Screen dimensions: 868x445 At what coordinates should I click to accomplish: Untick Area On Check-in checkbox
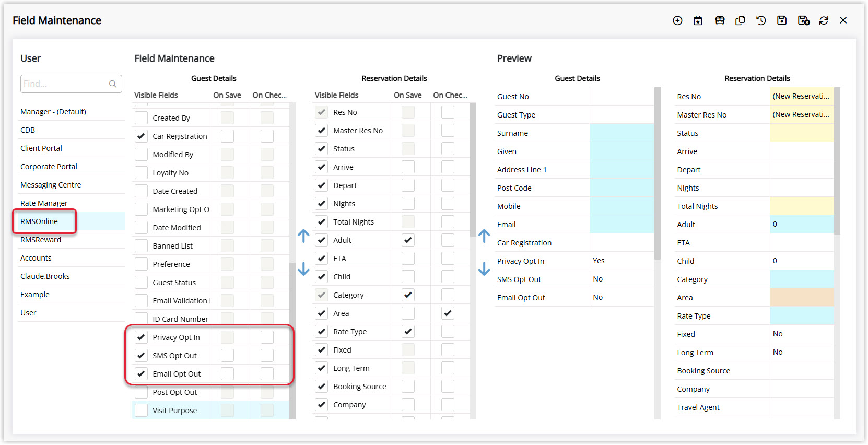448,313
